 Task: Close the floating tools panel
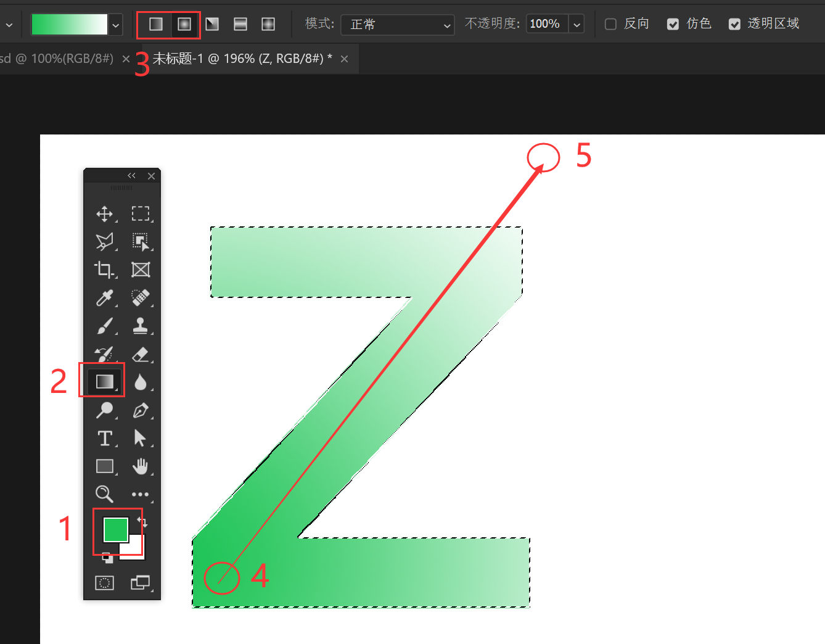click(151, 176)
